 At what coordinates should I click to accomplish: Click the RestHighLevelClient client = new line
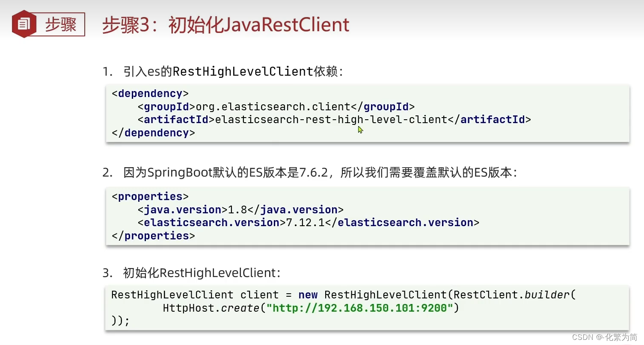click(x=344, y=295)
